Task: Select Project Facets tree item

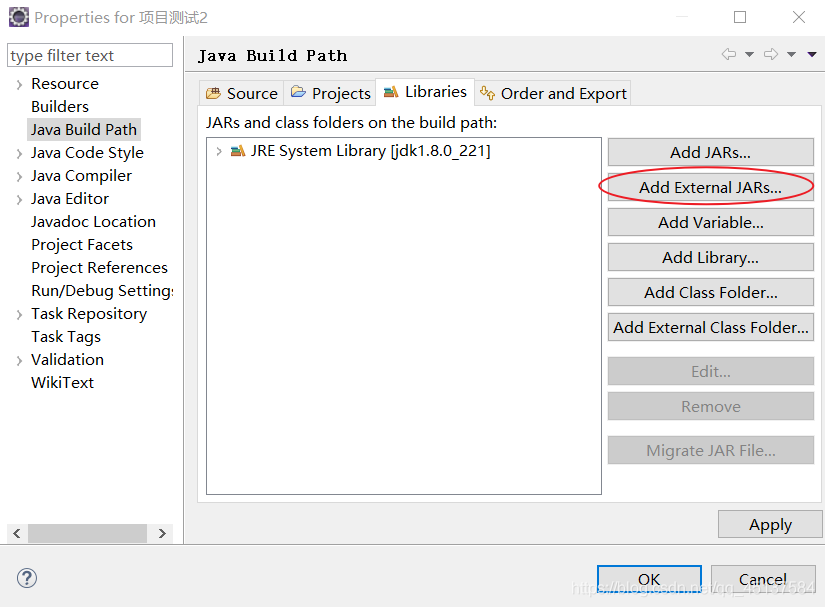Action: point(82,245)
